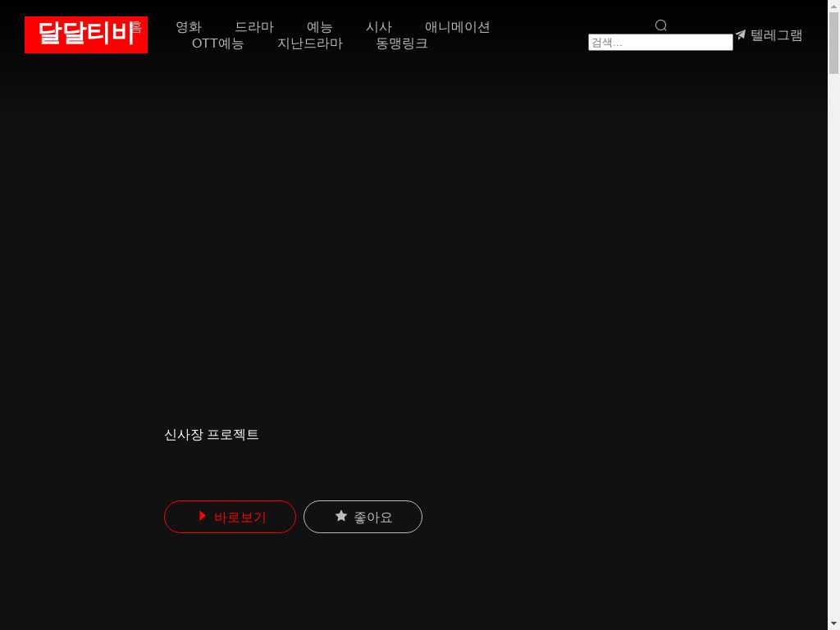Open the OTT예능 category
This screenshot has height=630, width=840.
[x=218, y=43]
